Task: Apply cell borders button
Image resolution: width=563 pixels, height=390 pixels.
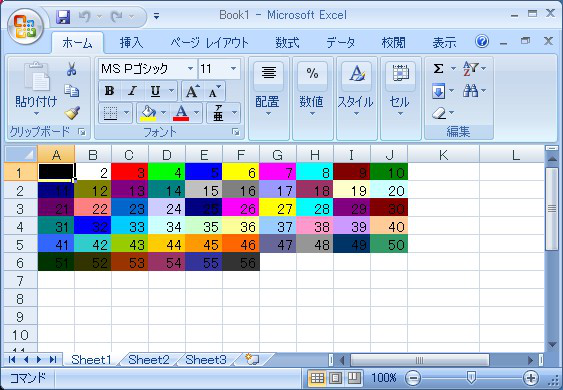Action: tap(110, 113)
